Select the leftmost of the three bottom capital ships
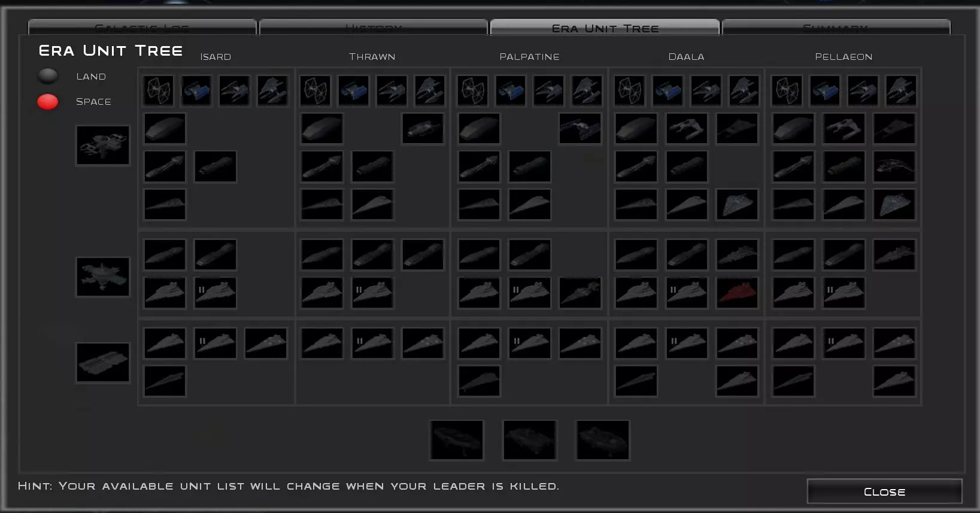980x513 pixels. (x=456, y=440)
